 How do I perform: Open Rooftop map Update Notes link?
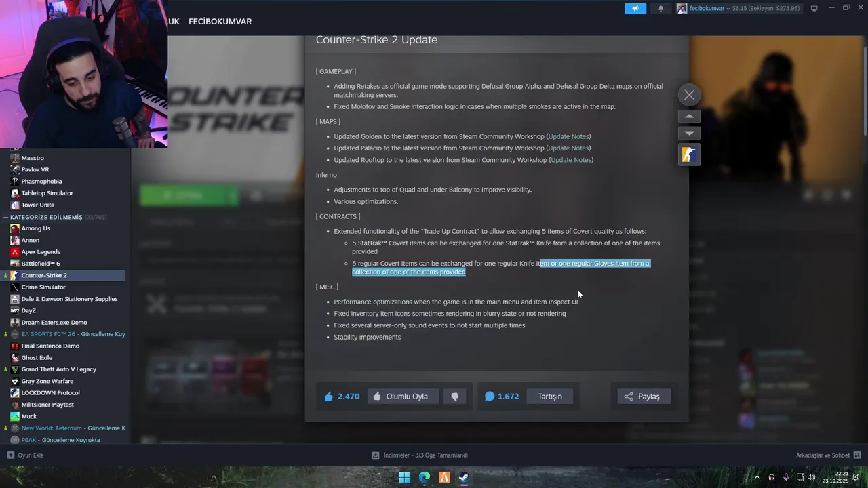[x=571, y=160]
